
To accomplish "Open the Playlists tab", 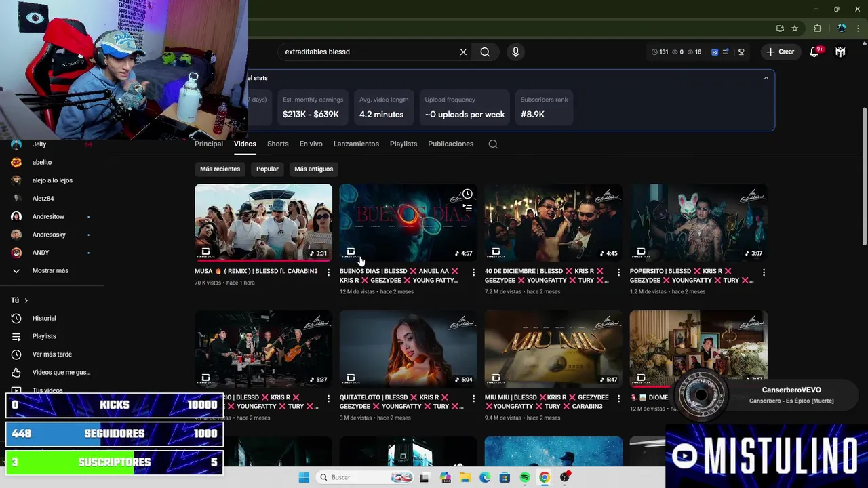I will (x=403, y=144).
